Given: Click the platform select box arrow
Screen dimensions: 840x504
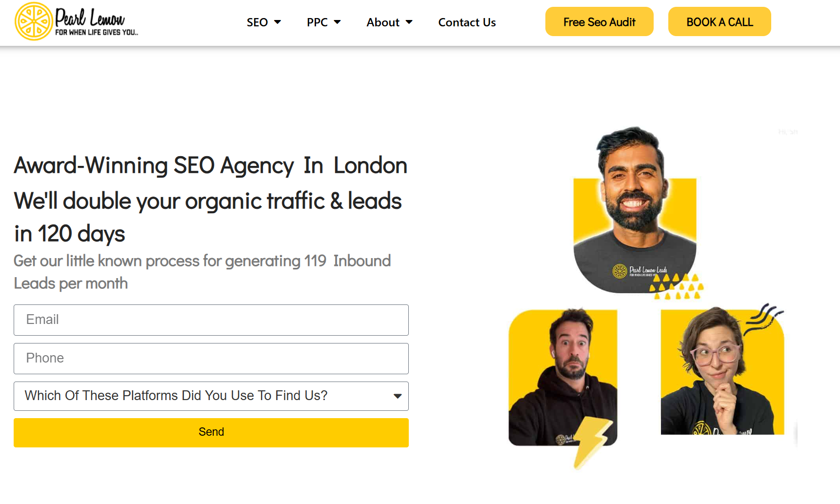Looking at the screenshot, I should tap(398, 396).
